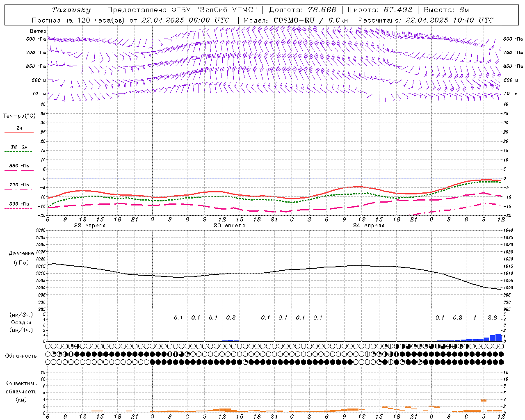
Task: Click the Давление pressure panel label
Action: [21, 253]
